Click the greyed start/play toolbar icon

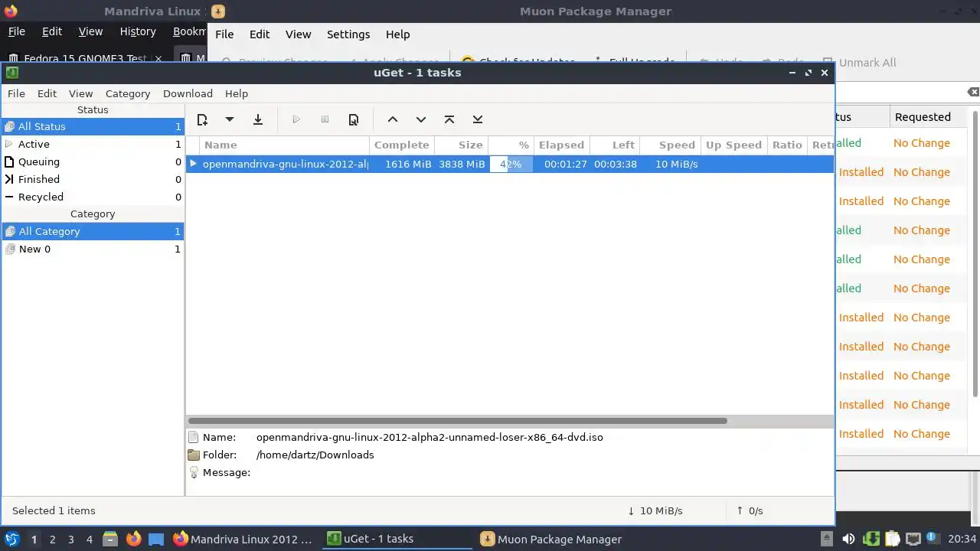coord(296,119)
